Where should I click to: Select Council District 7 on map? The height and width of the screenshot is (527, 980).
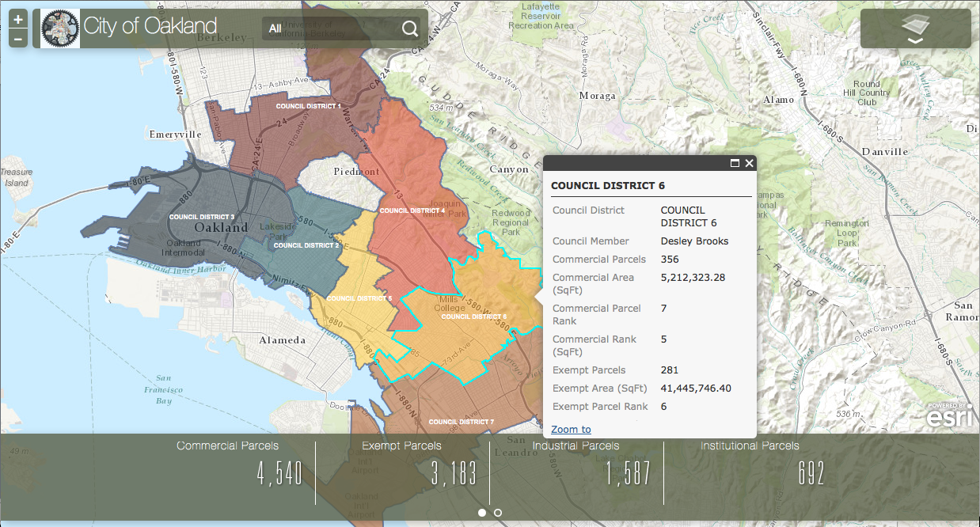tap(461, 422)
